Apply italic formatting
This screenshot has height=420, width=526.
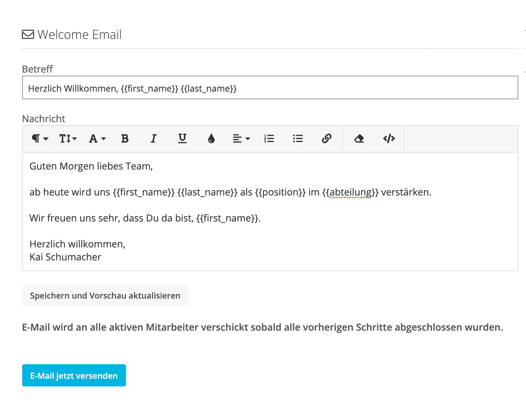click(x=153, y=139)
